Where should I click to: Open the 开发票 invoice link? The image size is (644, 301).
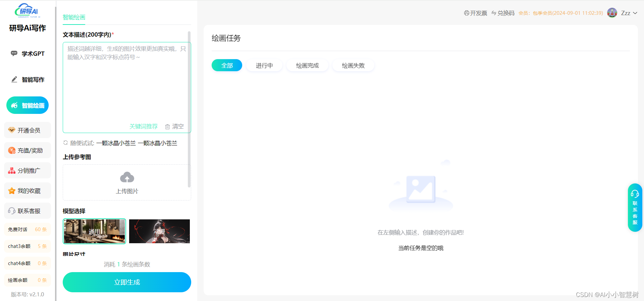476,13
